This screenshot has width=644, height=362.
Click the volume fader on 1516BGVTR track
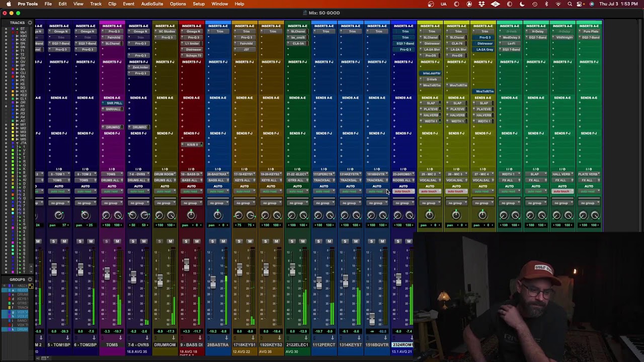tap(372, 319)
